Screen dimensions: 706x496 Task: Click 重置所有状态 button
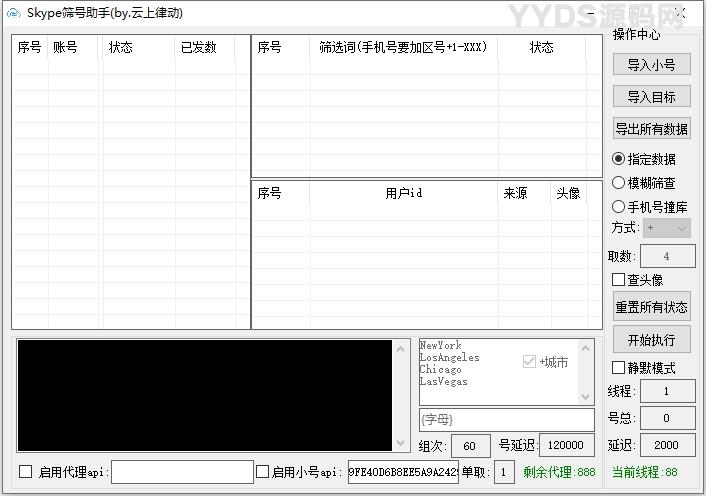tap(651, 307)
